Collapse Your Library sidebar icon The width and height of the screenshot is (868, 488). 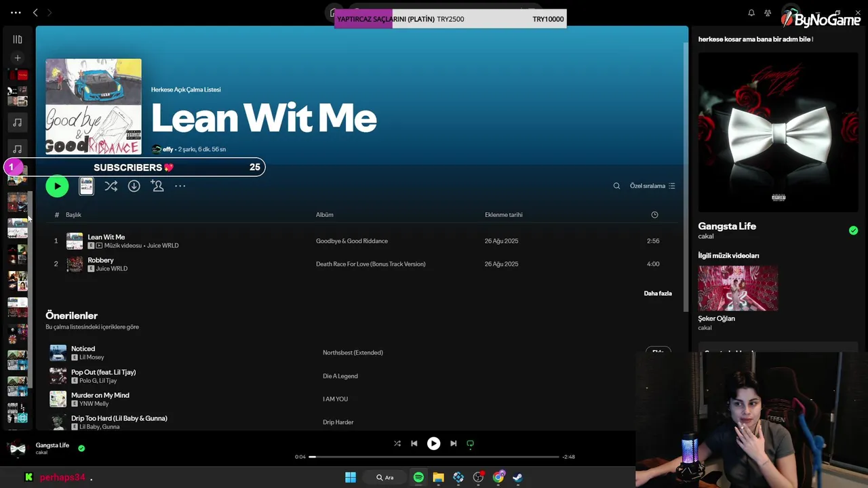[18, 39]
